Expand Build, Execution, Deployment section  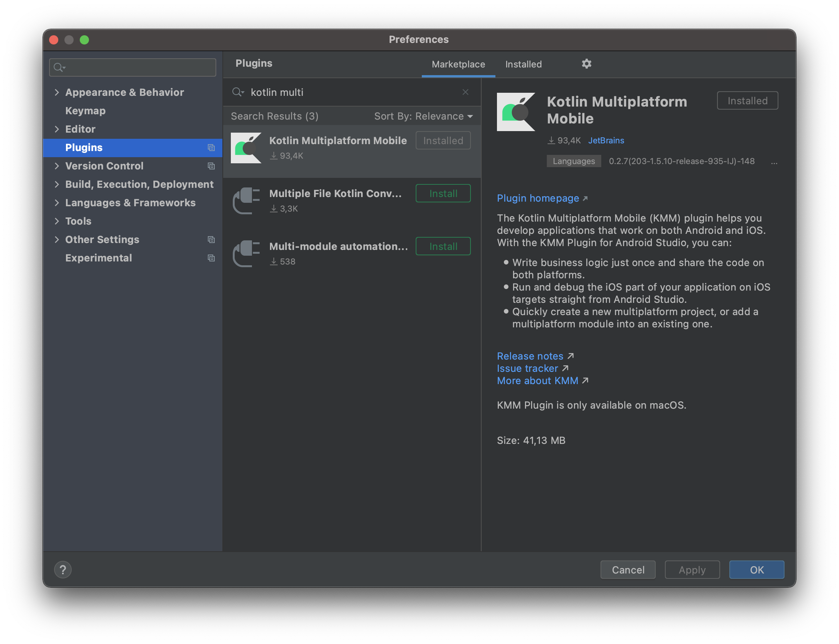pyautogui.click(x=57, y=184)
